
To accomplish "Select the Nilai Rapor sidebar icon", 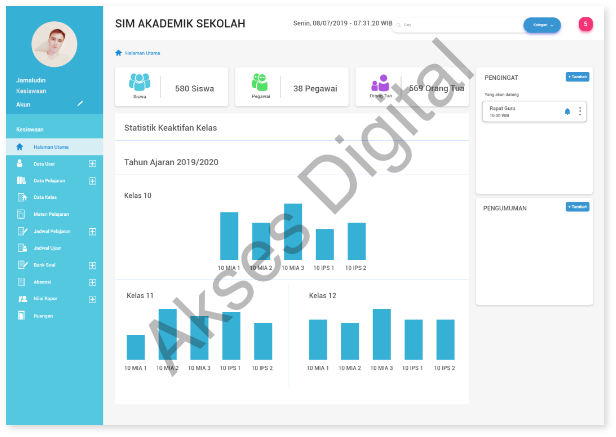I will point(22,299).
